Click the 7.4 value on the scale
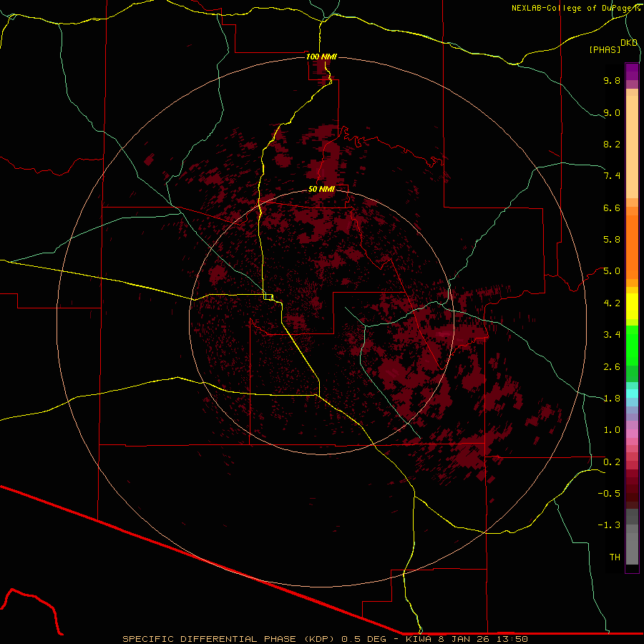The image size is (644, 644). 612,176
